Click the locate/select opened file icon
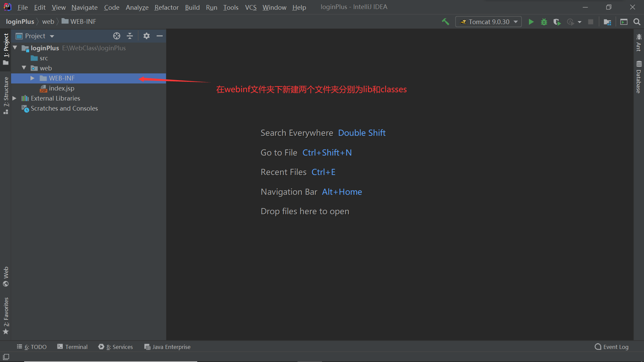Image resolution: width=644 pixels, height=362 pixels. coord(116,36)
